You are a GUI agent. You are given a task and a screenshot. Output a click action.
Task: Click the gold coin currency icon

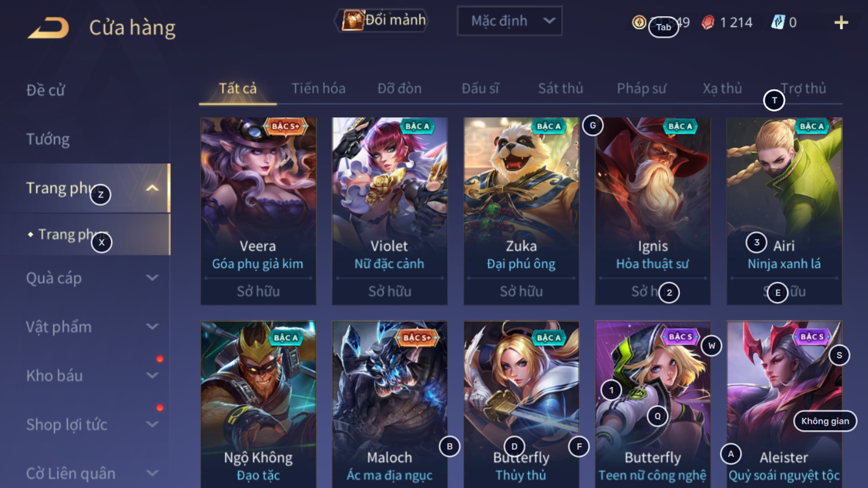(x=639, y=22)
